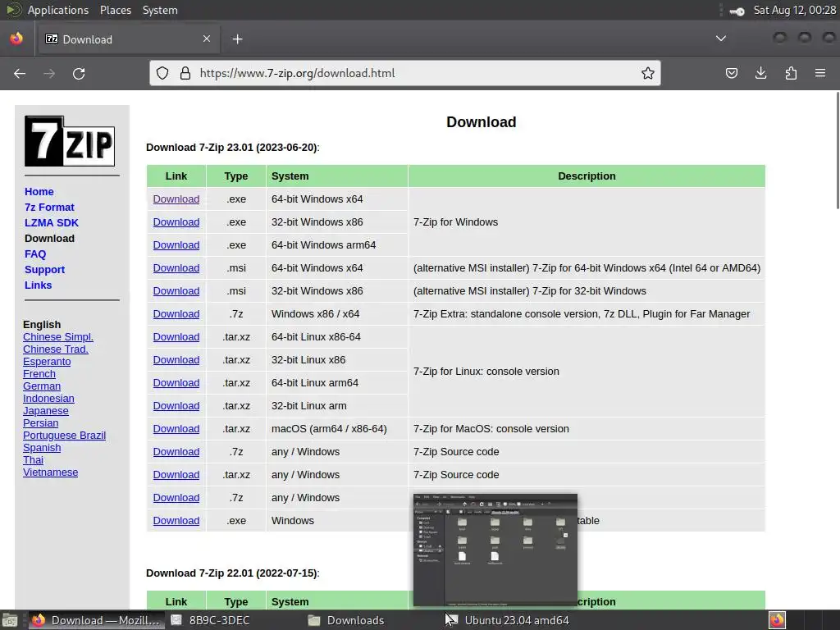
Task: Bookmark this page with the star icon
Action: [648, 73]
